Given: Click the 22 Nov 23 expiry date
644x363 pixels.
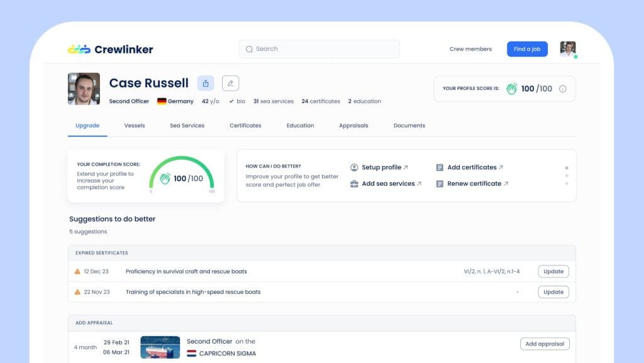Looking at the screenshot, I should 97,292.
